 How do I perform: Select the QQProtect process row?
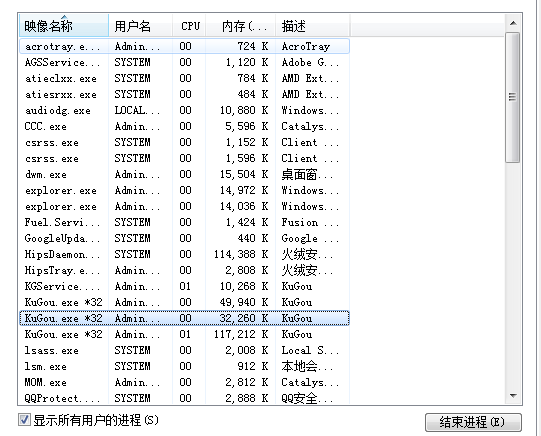point(185,398)
